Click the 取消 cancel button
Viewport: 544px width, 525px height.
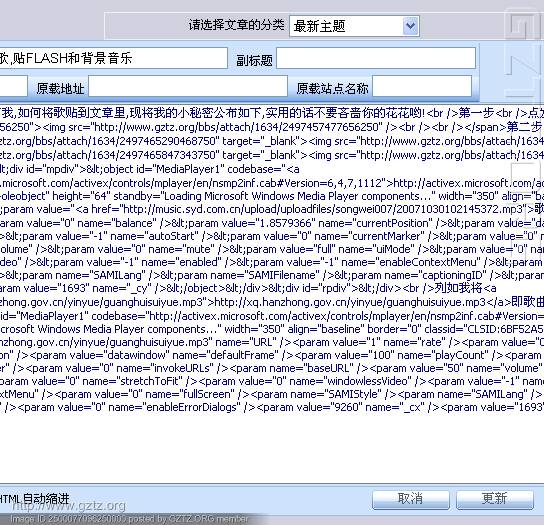tap(411, 499)
